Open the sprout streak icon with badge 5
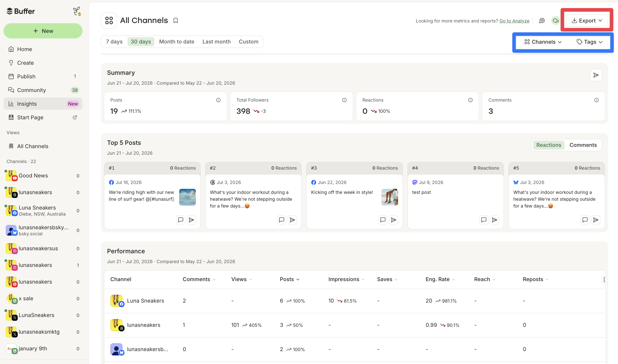This screenshot has height=364, width=618. [x=77, y=11]
